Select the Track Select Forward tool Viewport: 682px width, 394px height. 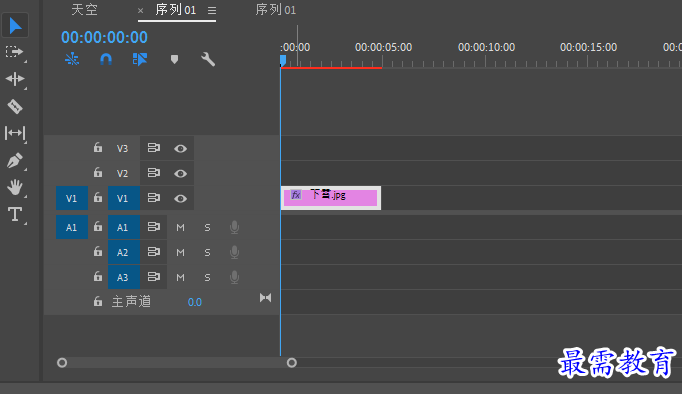tap(14, 52)
